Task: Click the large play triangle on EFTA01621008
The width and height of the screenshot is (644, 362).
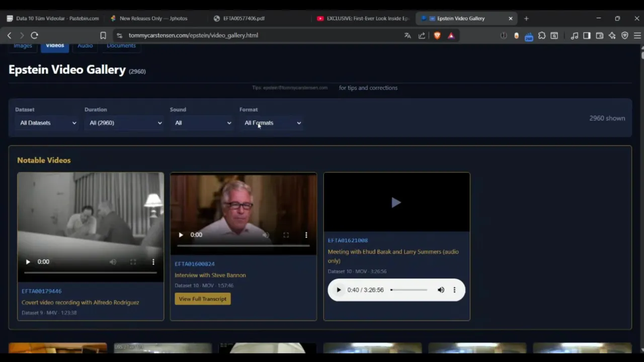Action: [396, 202]
